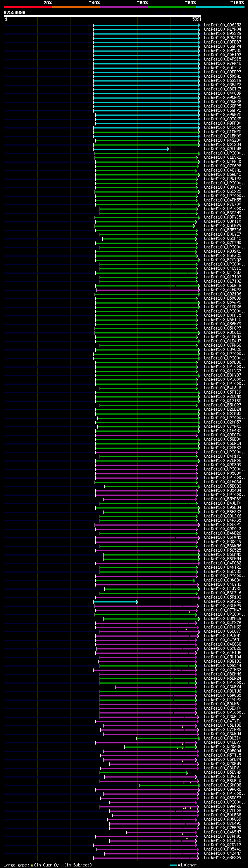The height and width of the screenshot is (868, 248).
Task: Click the cyan ~100% identity legend swatch
Action: tap(220, 7)
